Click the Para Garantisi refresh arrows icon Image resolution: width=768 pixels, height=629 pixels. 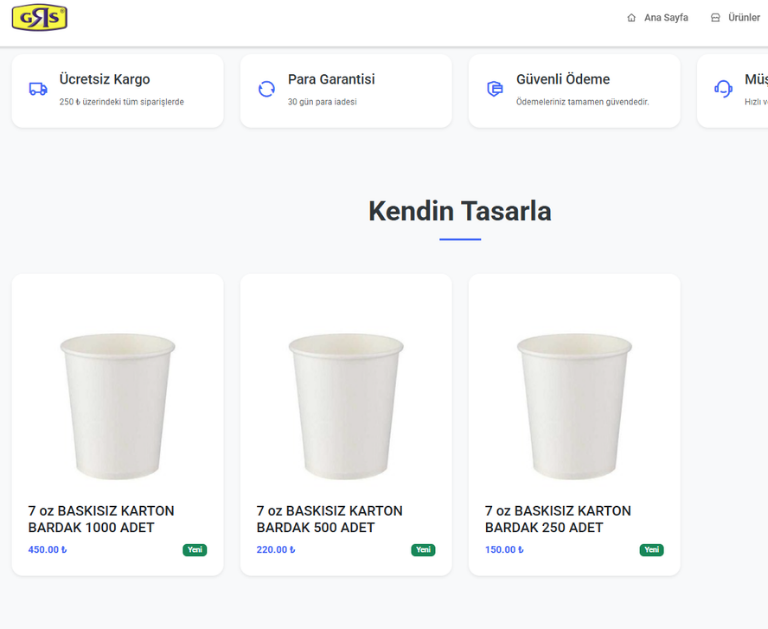(266, 89)
